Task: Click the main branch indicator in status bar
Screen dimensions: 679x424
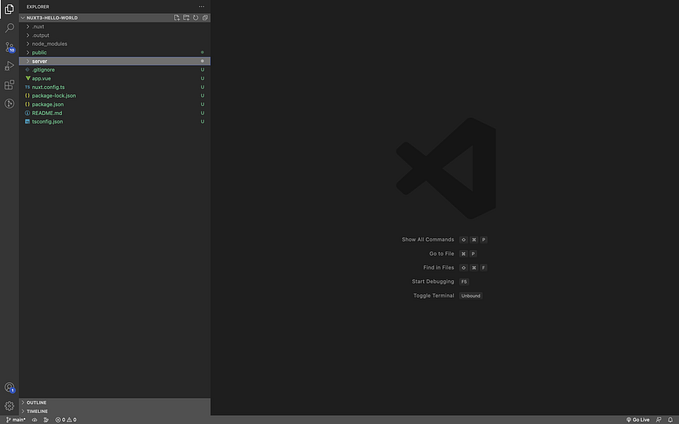Action: (16, 420)
